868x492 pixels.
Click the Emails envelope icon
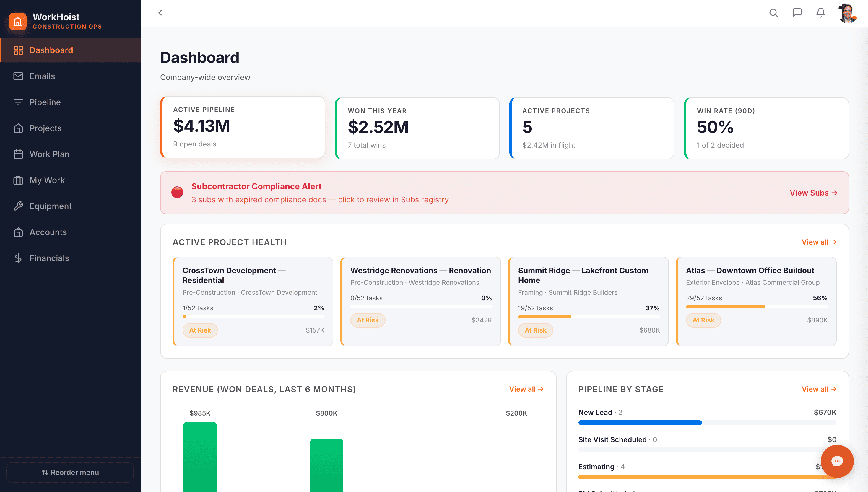(18, 76)
